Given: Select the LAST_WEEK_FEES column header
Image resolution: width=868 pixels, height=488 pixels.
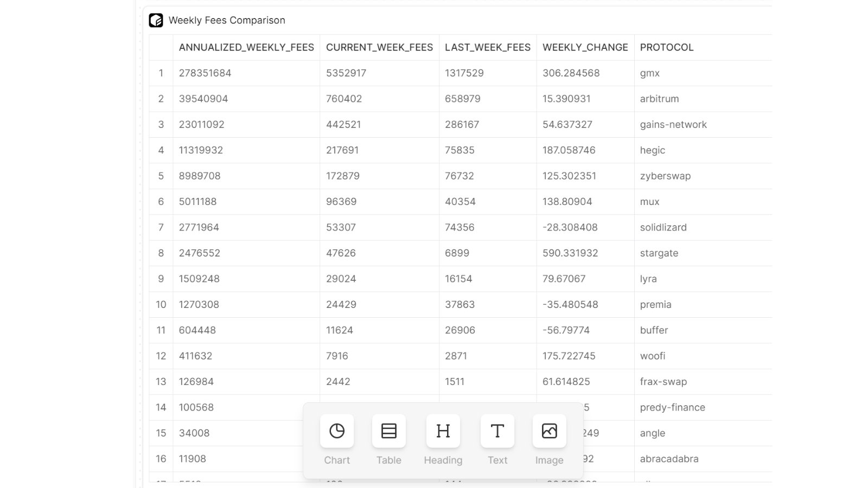Looking at the screenshot, I should (488, 48).
